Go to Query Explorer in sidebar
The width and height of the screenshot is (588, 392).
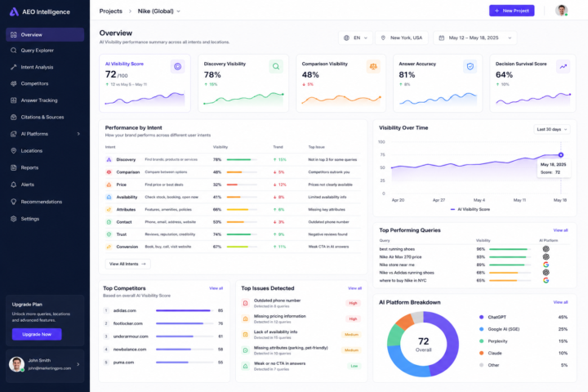45,51
